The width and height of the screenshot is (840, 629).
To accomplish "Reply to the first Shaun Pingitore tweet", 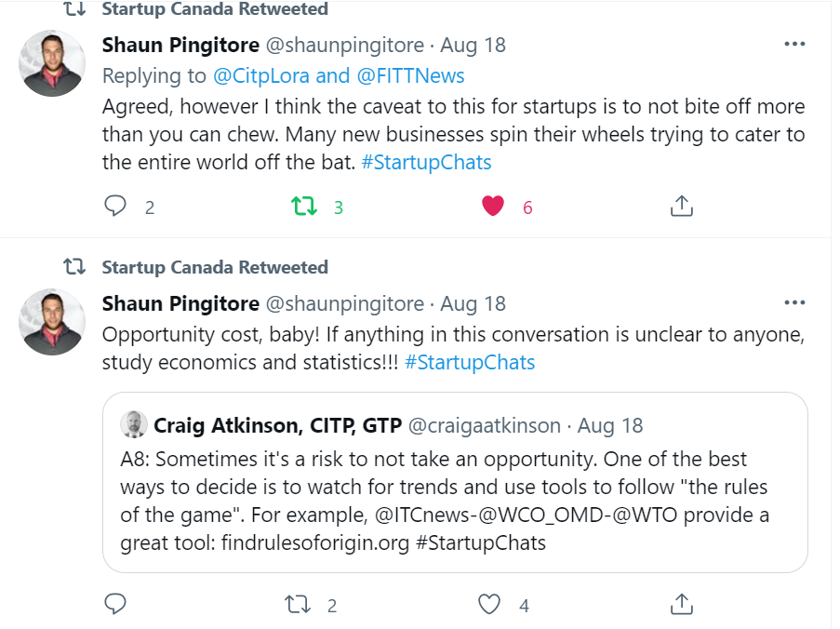I will [114, 207].
